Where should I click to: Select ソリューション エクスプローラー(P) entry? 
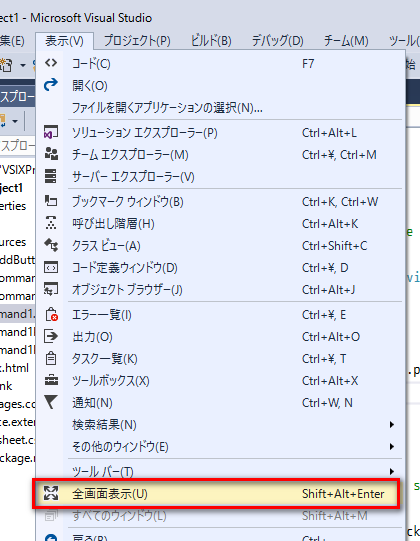pyautogui.click(x=221, y=132)
